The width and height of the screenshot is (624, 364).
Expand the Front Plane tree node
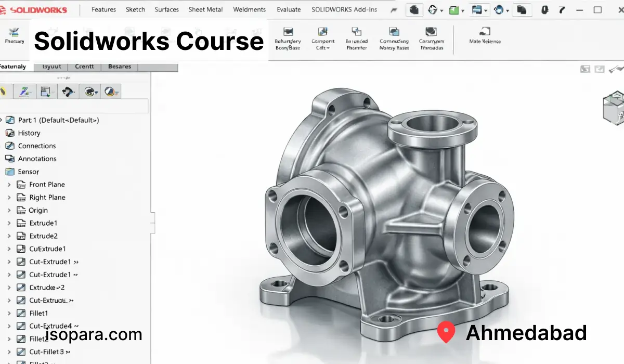[9, 185]
